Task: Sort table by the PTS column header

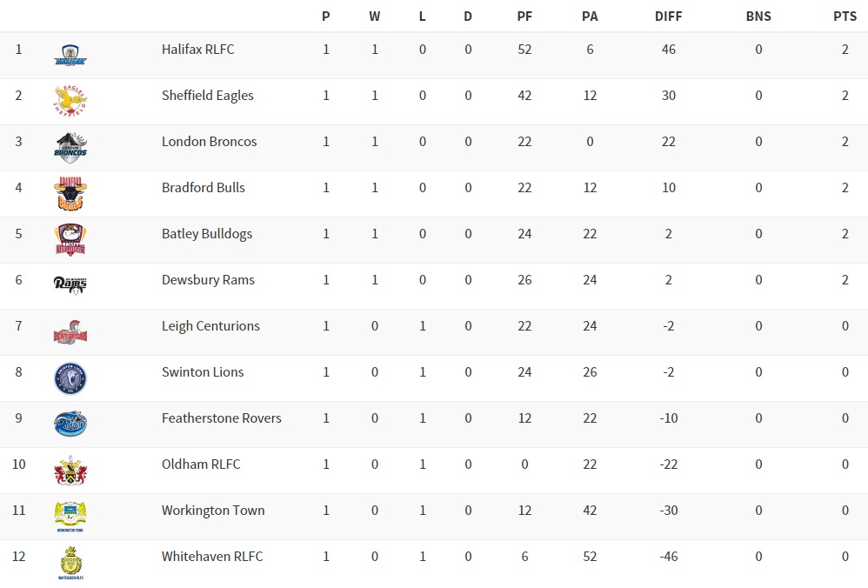Action: (845, 17)
